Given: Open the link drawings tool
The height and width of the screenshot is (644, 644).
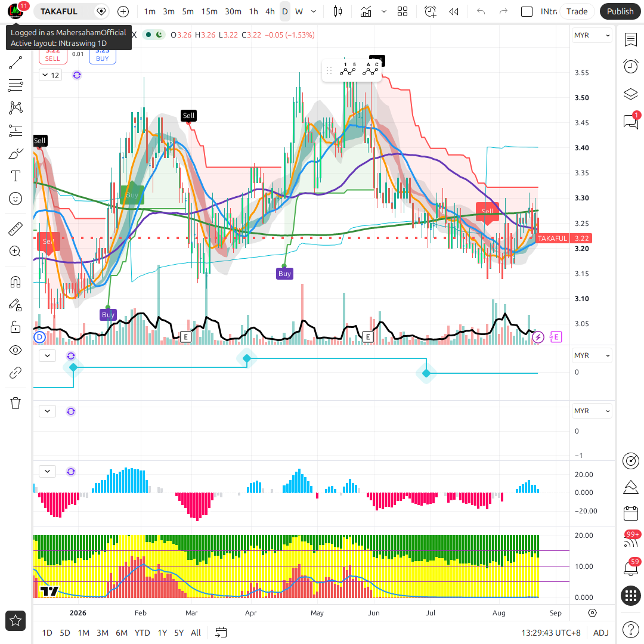Looking at the screenshot, I should 15,373.
